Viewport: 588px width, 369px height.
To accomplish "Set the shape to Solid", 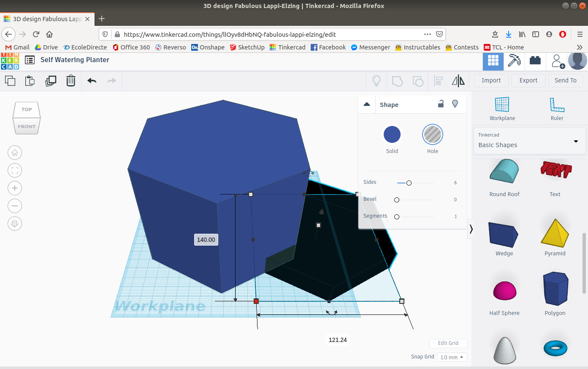I will click(392, 135).
